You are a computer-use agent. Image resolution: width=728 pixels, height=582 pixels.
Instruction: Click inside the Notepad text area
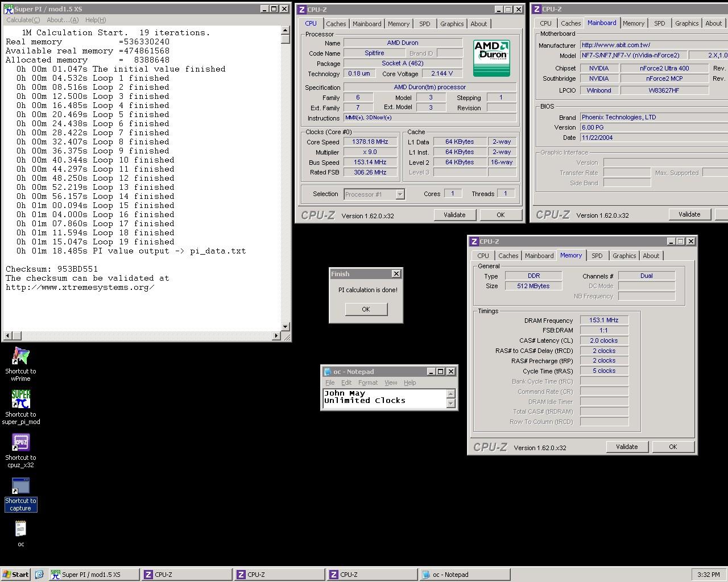385,398
